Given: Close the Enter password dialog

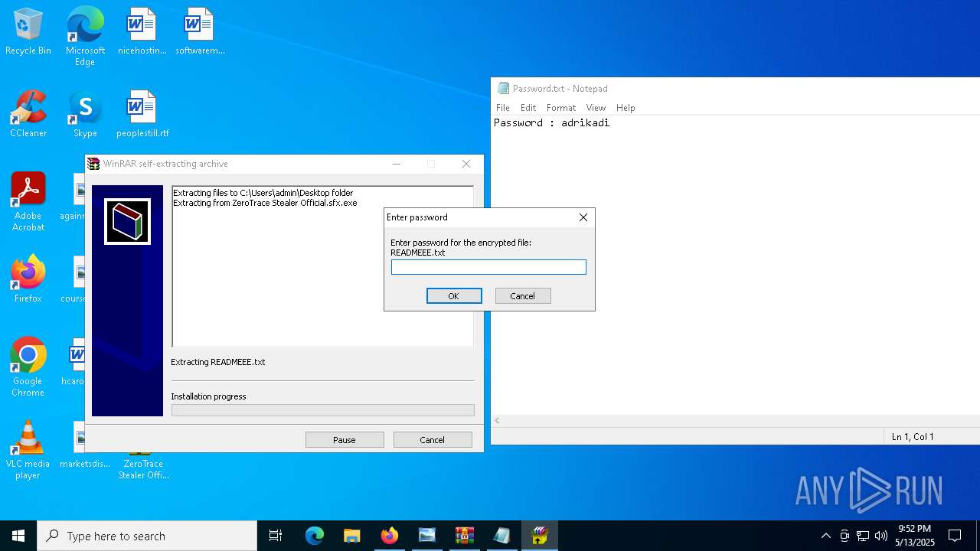Looking at the screenshot, I should [583, 217].
